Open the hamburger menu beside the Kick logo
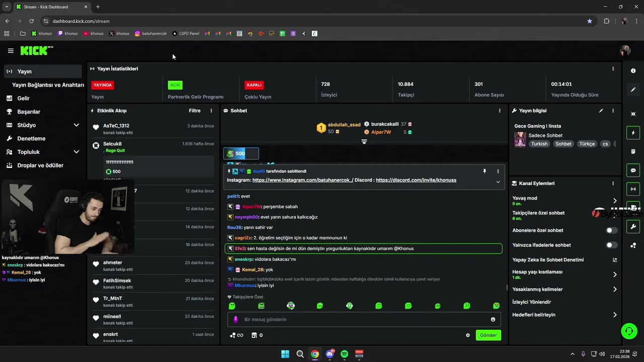Image resolution: width=644 pixels, height=362 pixels. click(11, 51)
